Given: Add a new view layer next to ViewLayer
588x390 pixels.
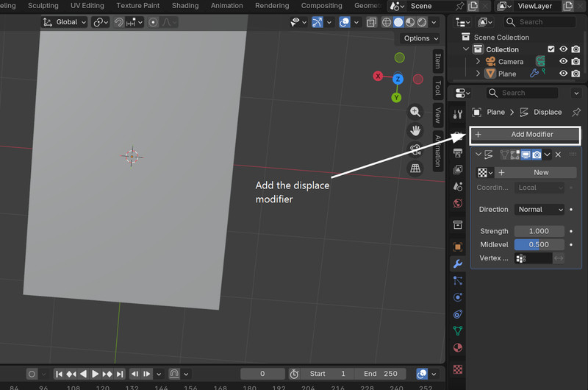Looking at the screenshot, I should click(x=568, y=6).
